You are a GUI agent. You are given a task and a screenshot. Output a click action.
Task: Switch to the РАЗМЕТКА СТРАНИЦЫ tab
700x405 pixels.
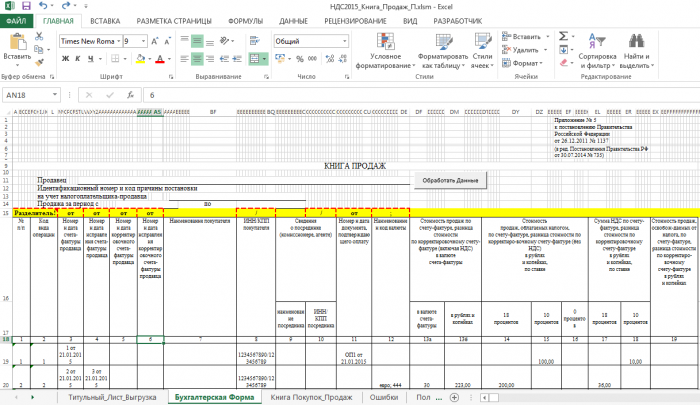174,21
